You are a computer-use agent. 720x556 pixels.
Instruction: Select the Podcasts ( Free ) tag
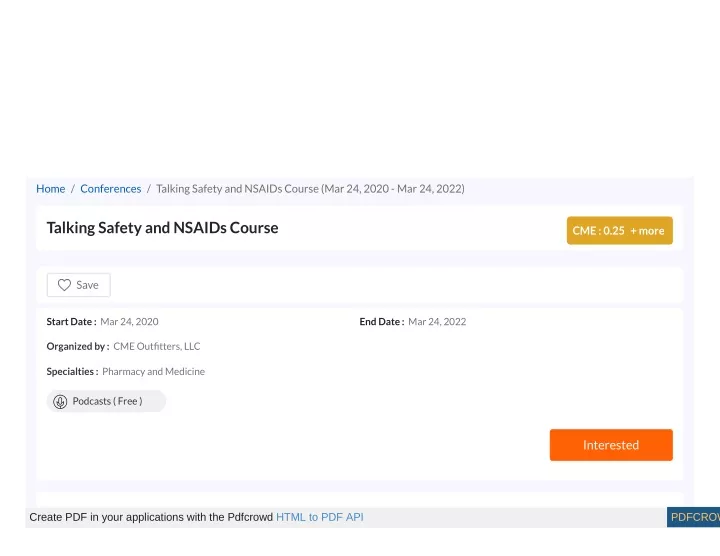coord(106,401)
